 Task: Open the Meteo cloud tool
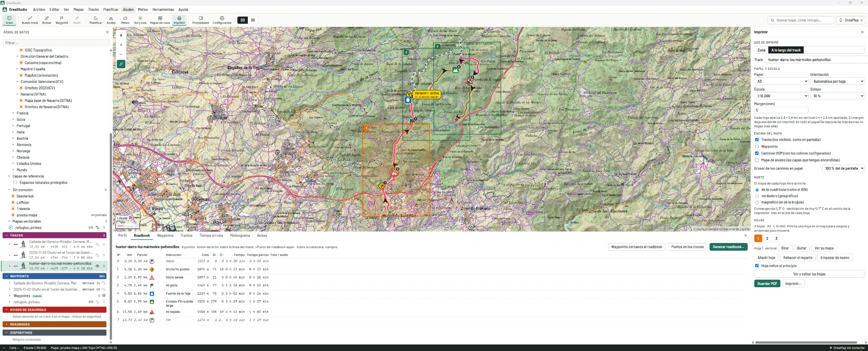point(125,20)
